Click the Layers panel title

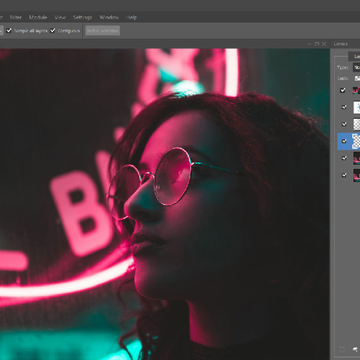tap(340, 44)
